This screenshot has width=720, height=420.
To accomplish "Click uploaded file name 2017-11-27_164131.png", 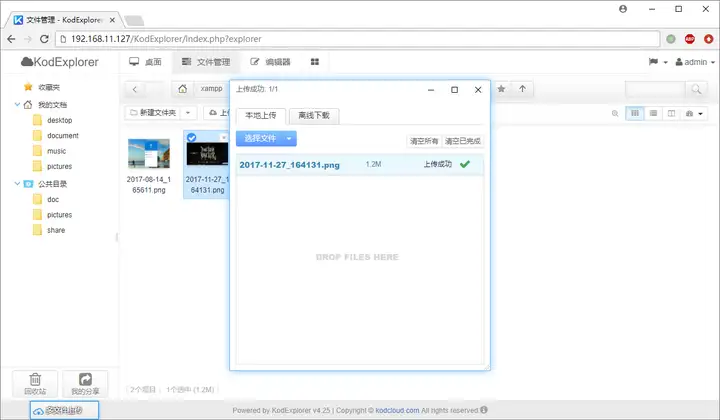I will click(x=289, y=165).
